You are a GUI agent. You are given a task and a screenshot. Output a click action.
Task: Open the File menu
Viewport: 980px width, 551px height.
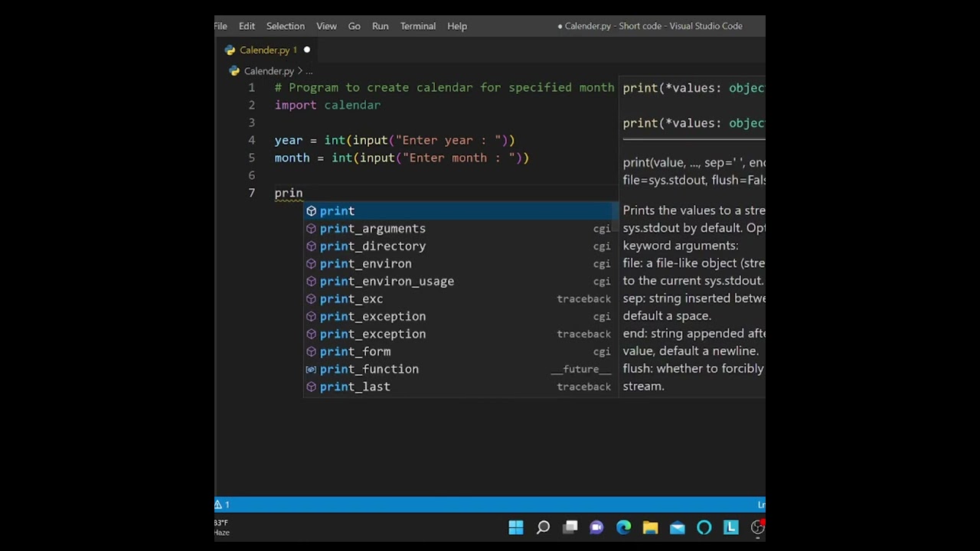220,26
